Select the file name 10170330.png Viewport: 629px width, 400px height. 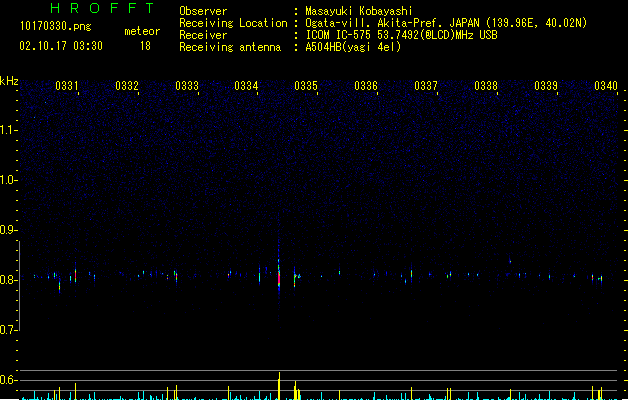tap(56, 26)
